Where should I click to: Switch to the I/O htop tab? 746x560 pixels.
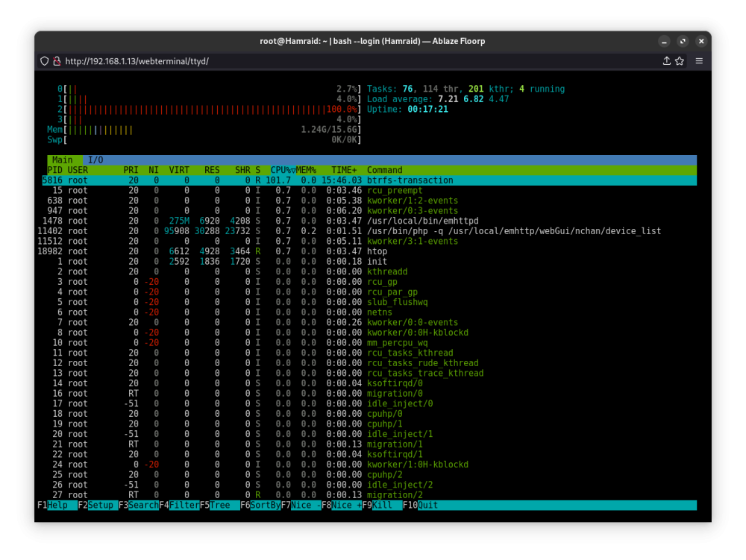95,160
